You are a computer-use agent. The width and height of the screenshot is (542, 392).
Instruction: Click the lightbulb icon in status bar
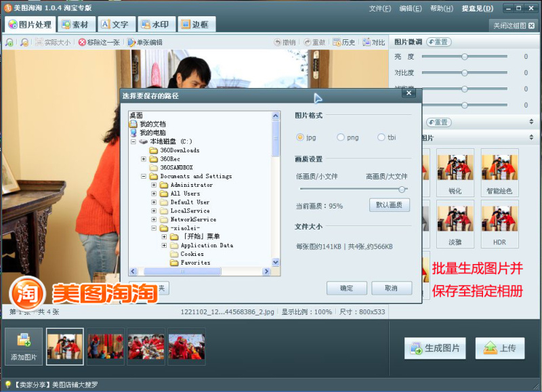(7, 385)
